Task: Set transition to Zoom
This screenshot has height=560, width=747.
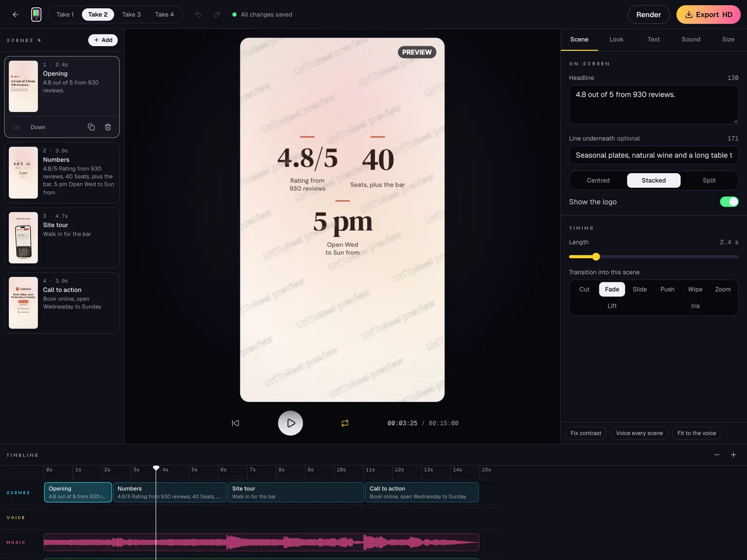Action: [x=723, y=289]
